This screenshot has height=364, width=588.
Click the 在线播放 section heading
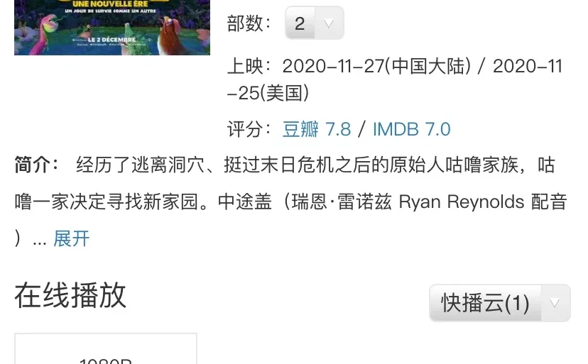70,295
